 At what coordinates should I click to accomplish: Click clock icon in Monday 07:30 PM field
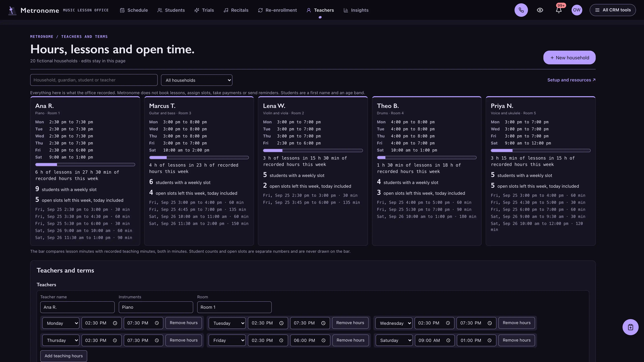tap(157, 323)
